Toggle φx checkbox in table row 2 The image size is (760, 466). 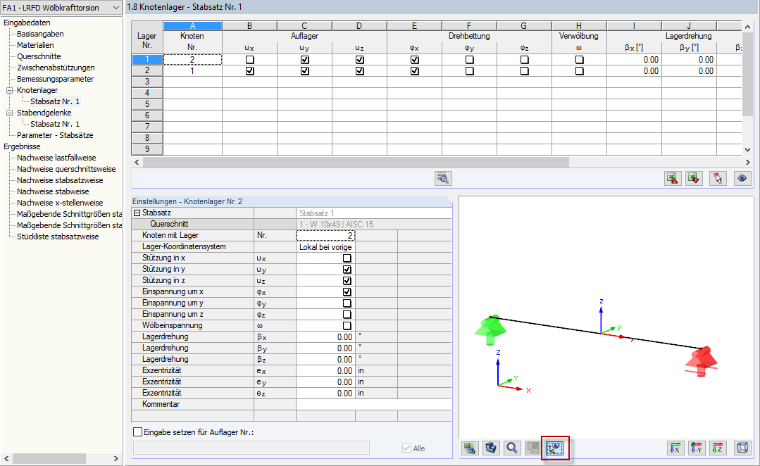[x=414, y=71]
